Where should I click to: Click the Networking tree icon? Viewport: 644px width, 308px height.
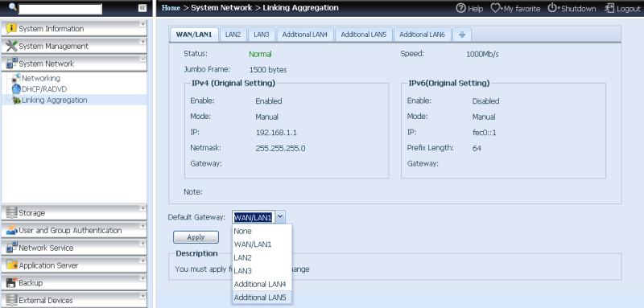click(16, 78)
